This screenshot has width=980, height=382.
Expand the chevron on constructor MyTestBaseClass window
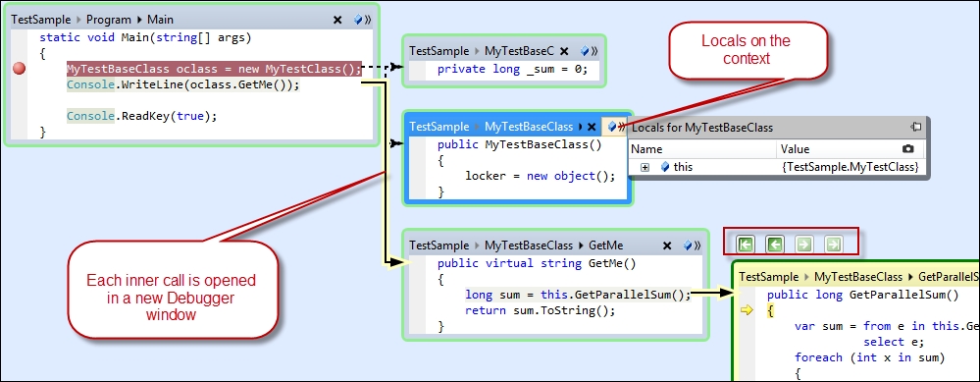[x=621, y=127]
